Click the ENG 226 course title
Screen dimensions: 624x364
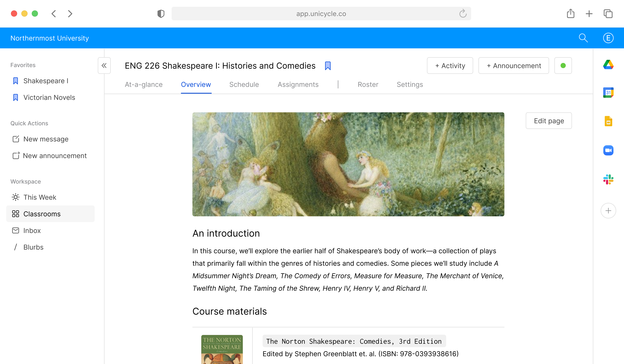(x=220, y=66)
